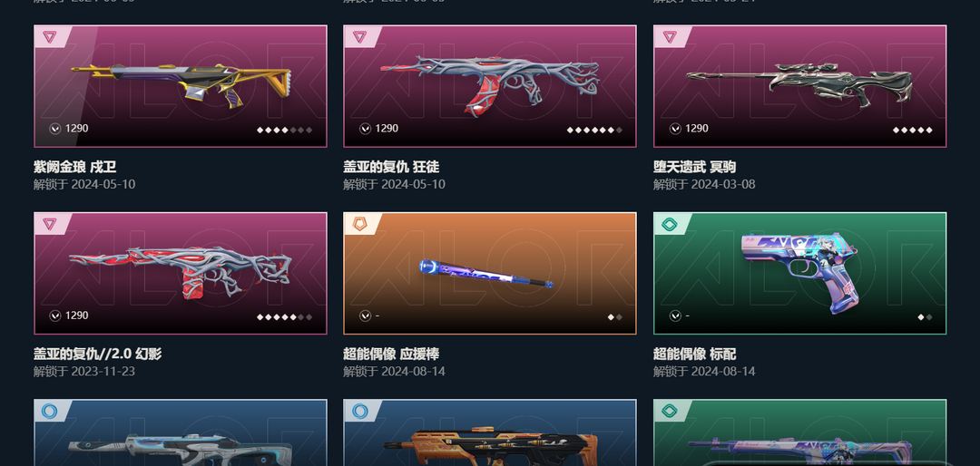The height and width of the screenshot is (466, 980).
Task: Open the 盖亚的复仇 狂徒 skin thumbnail
Action: tap(490, 86)
